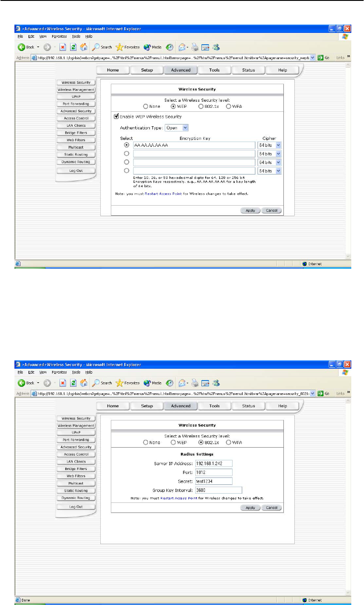Click the History icon in the top WEP window toolbar

coord(169,47)
